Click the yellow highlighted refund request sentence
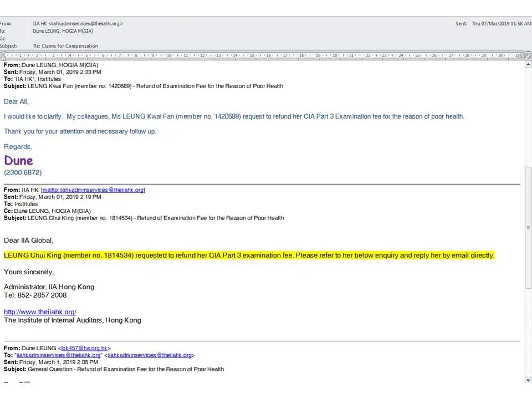The image size is (532, 399). coord(249,255)
